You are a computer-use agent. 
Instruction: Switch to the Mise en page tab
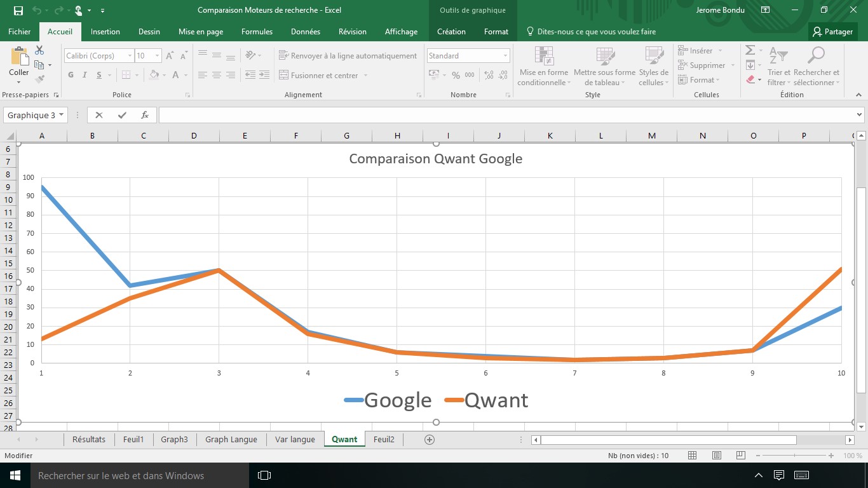[201, 32]
